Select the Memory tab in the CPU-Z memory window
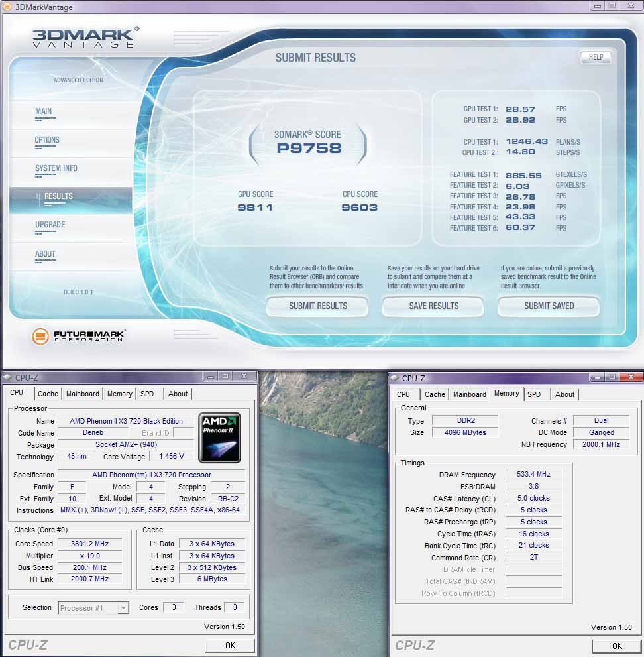 (506, 393)
